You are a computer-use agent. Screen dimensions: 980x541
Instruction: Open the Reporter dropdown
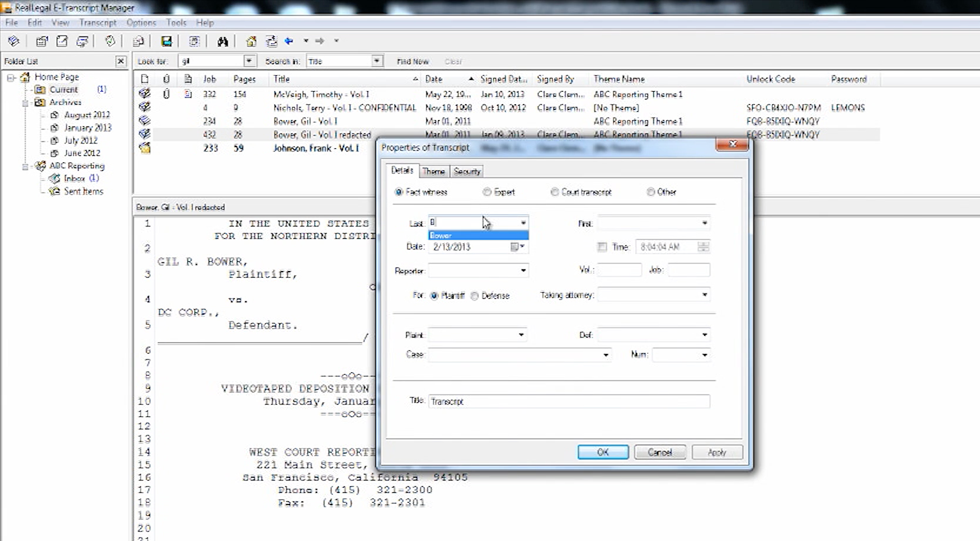tap(523, 270)
